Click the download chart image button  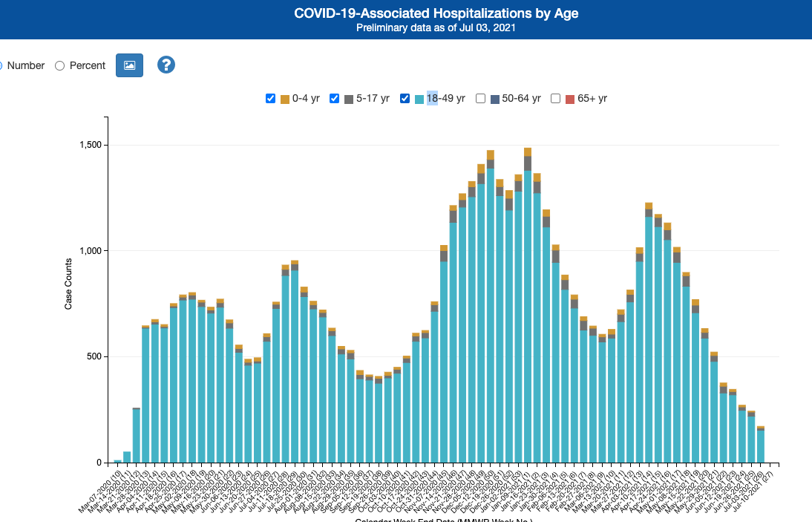(129, 65)
